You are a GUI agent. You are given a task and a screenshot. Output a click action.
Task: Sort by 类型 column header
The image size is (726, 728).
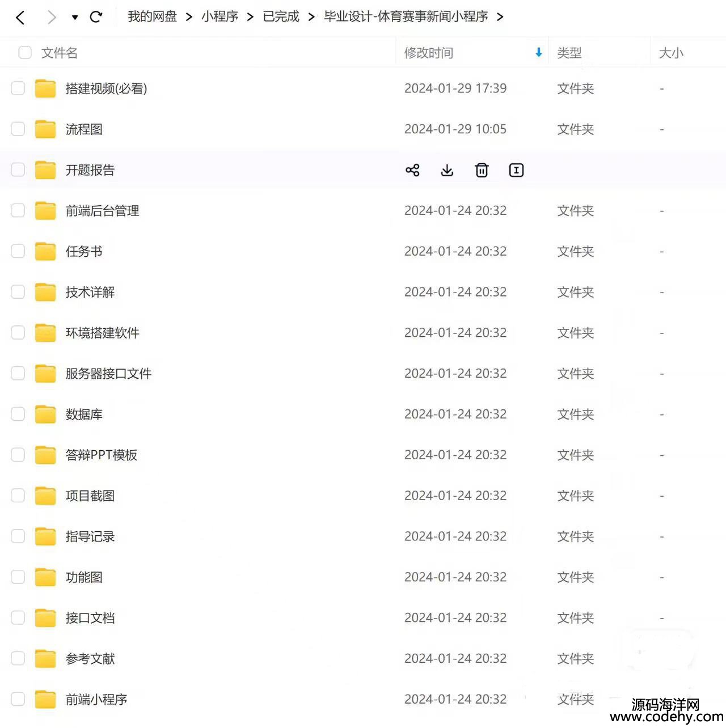coord(569,53)
